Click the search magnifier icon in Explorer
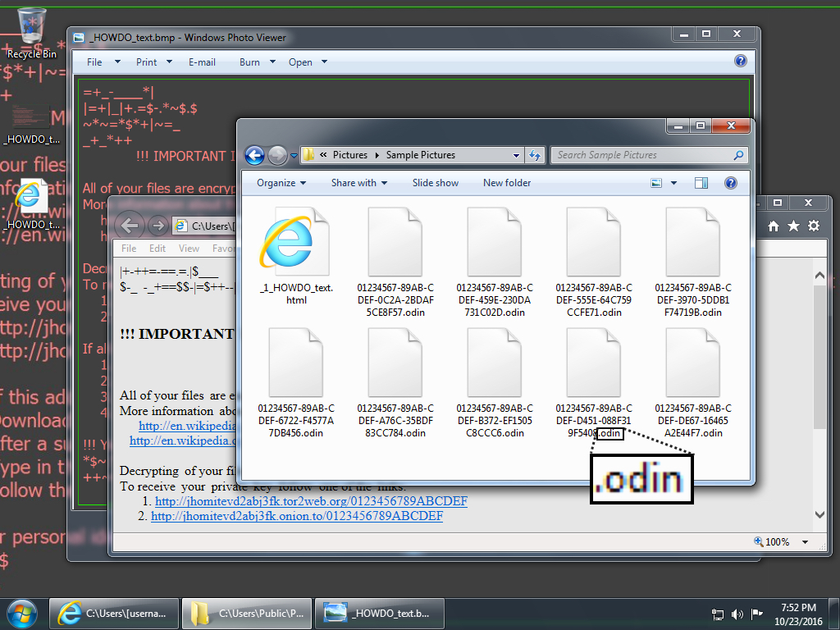The image size is (840, 630). pyautogui.click(x=739, y=155)
